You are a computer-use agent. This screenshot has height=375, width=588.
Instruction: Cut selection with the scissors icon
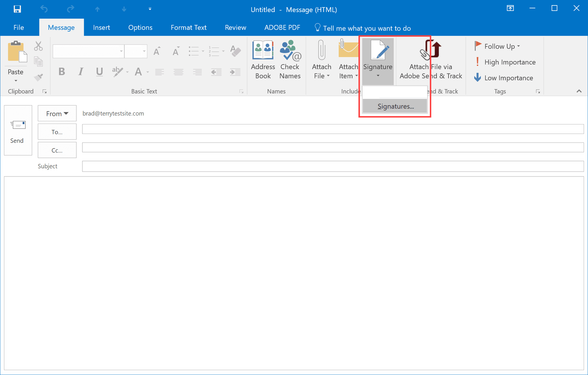click(x=38, y=46)
